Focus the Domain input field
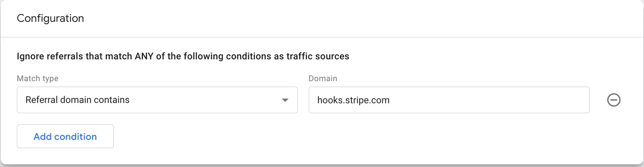The height and width of the screenshot is (167, 644). click(449, 100)
